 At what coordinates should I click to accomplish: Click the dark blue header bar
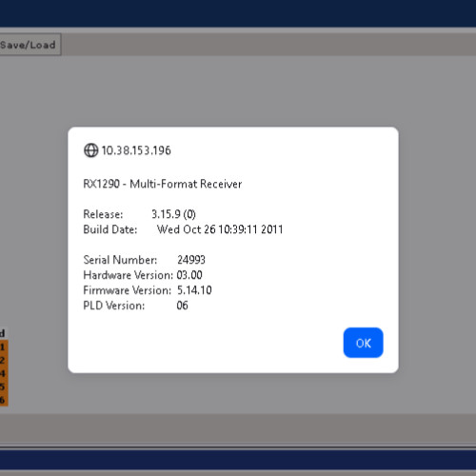coord(238,13)
